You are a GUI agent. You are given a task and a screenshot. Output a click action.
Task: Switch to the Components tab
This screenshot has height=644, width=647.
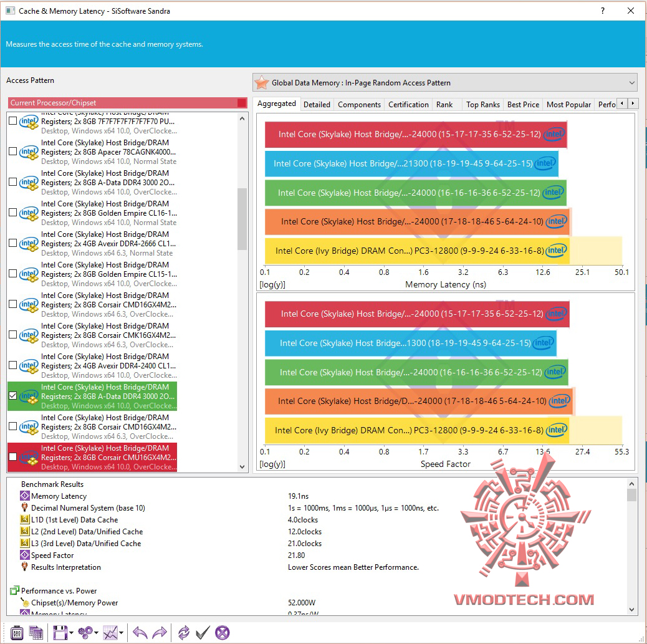click(359, 105)
